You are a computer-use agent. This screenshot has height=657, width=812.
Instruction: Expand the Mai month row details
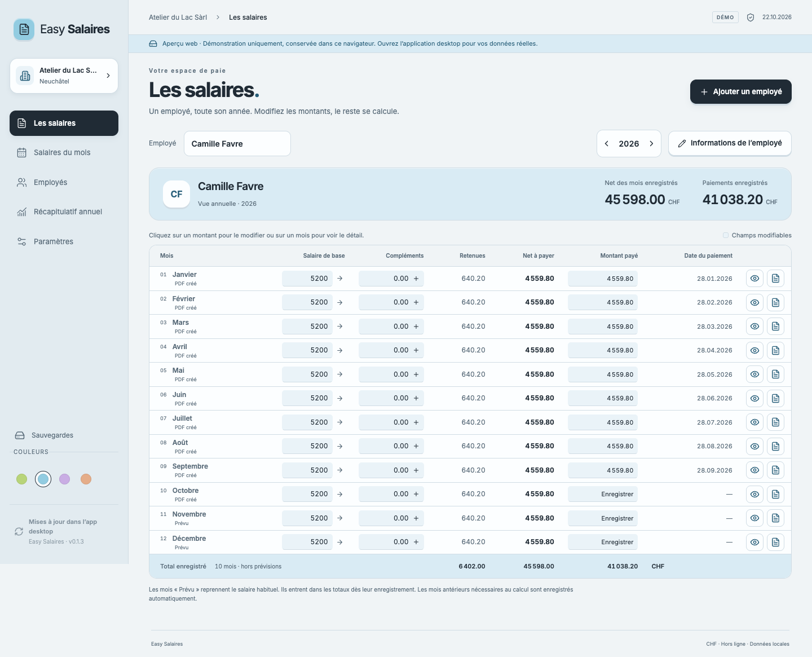point(178,374)
